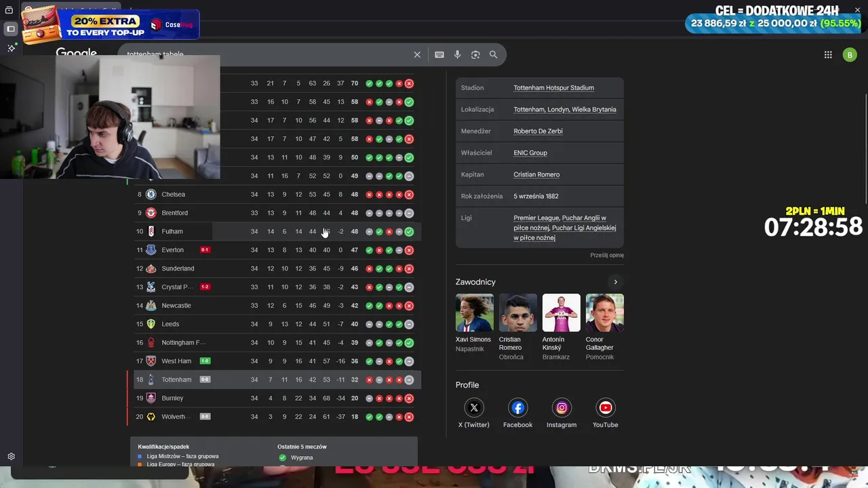The height and width of the screenshot is (488, 868).
Task: Open Tottenham X (Twitter) profile
Action: click(474, 407)
